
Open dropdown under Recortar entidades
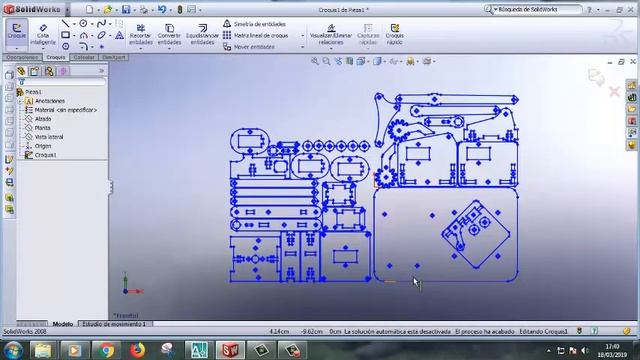[140, 49]
